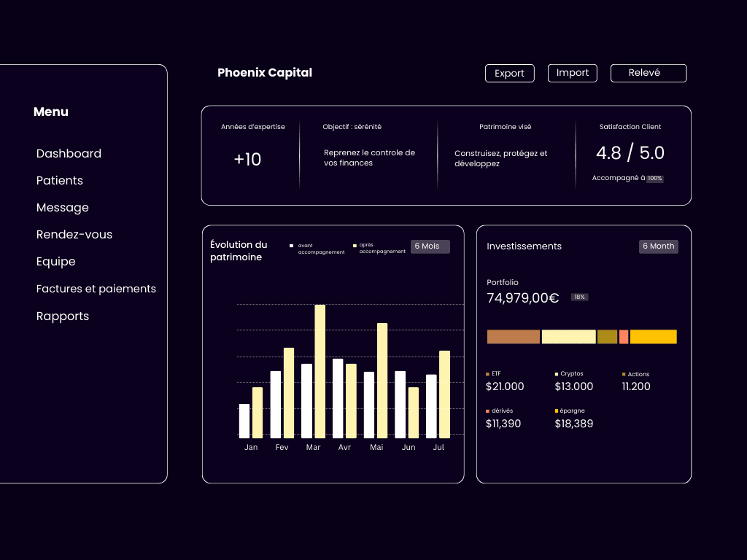Image resolution: width=747 pixels, height=560 pixels.
Task: Select the épargne legend marker
Action: click(x=557, y=411)
